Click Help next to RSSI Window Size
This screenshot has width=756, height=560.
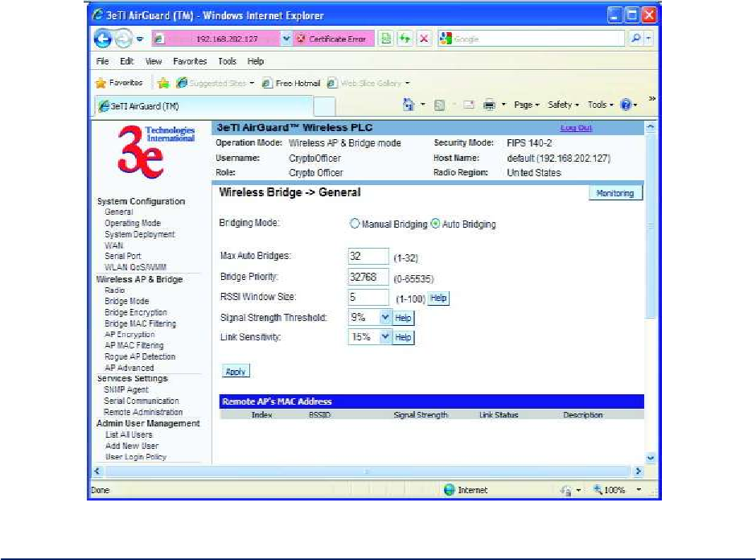coord(438,298)
